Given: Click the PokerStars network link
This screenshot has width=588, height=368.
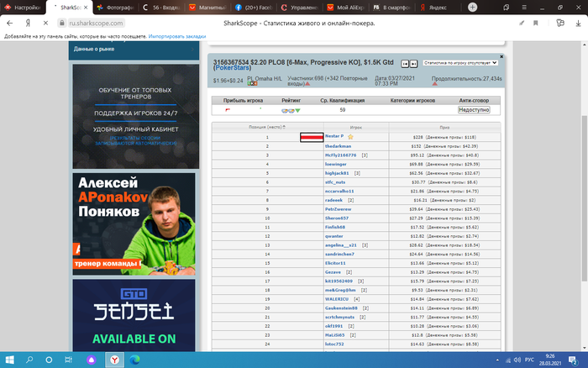Looking at the screenshot, I should click(233, 68).
